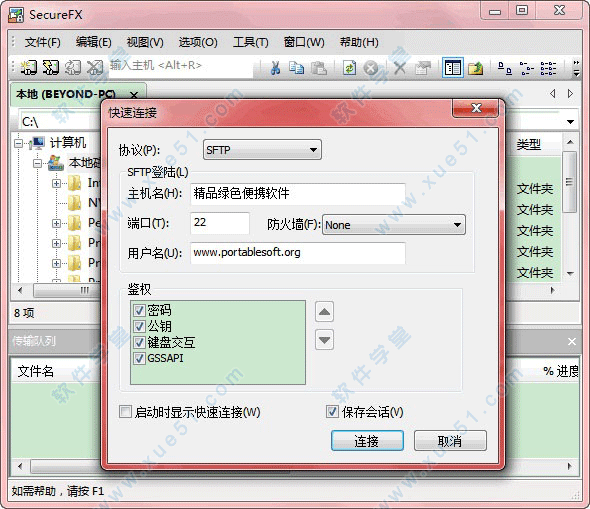Click the file list vertical scrollbar thumb

click(570, 182)
